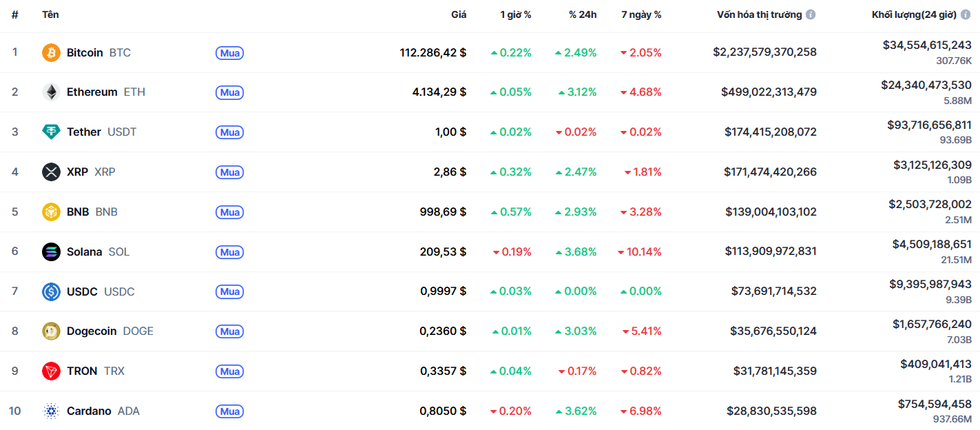
Task: Click the Mua button for Ethereum
Action: (x=229, y=92)
